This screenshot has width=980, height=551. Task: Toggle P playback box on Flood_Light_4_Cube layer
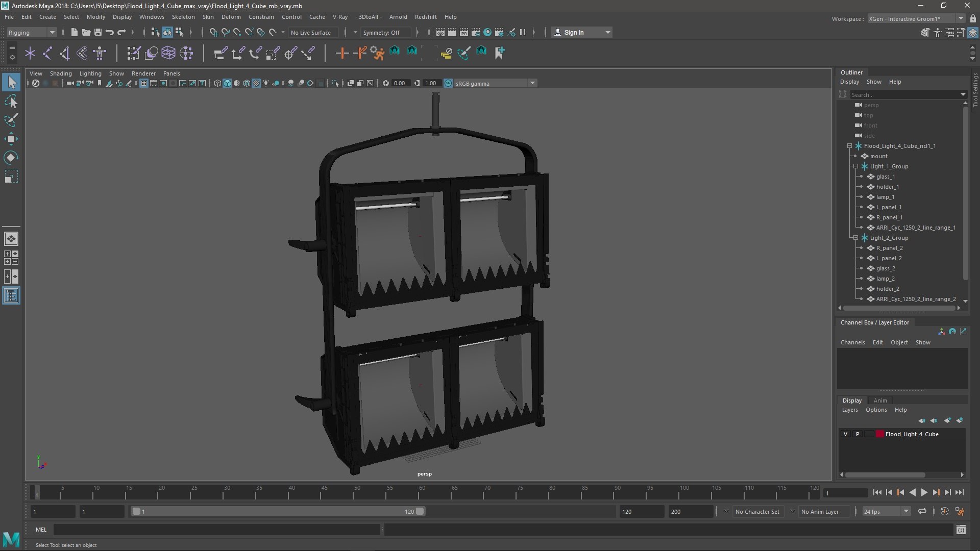(857, 434)
